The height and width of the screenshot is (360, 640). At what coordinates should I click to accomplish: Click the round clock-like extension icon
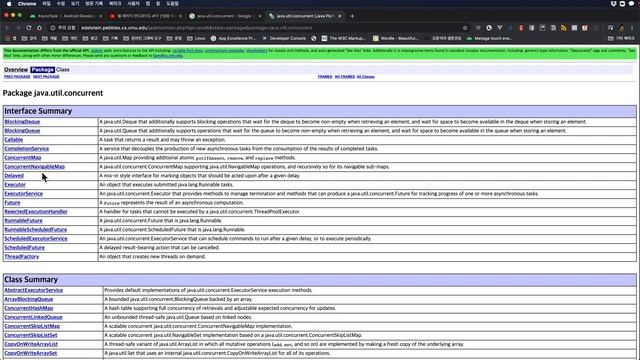(489, 28)
